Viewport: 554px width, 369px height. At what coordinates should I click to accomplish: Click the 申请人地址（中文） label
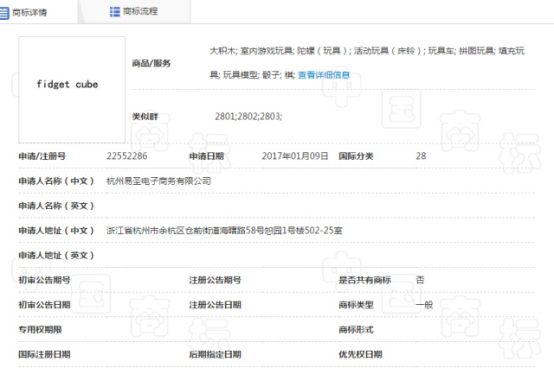(56, 230)
